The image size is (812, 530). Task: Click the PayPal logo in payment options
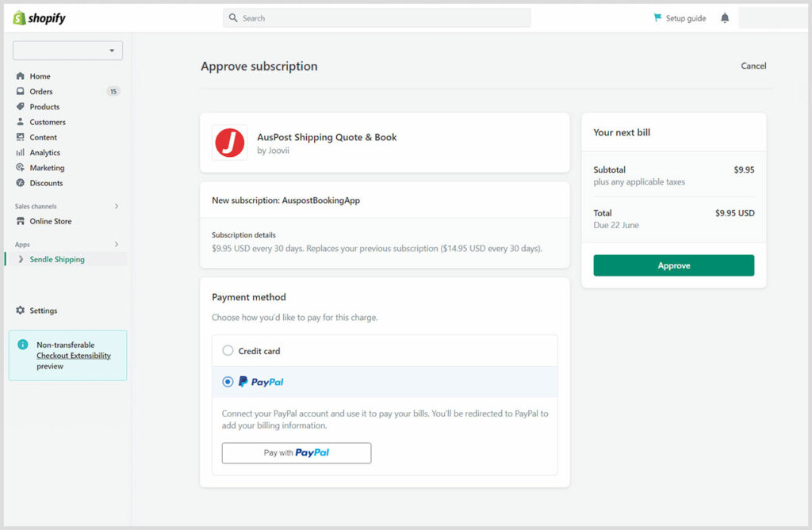(261, 382)
